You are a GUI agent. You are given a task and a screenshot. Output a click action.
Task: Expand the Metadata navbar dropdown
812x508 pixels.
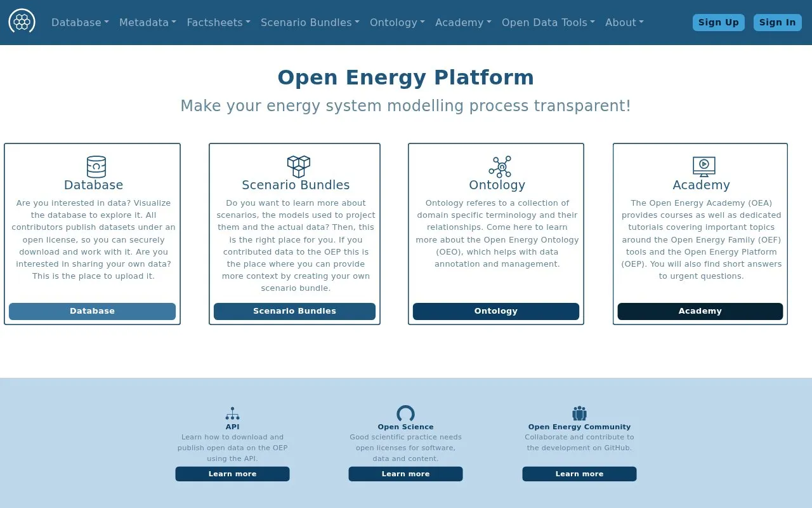(148, 22)
